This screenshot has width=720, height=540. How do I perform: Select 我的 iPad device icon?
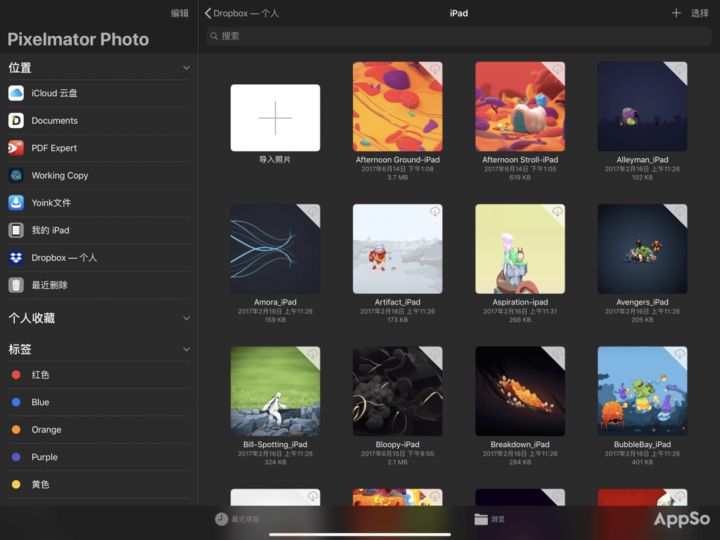click(16, 230)
